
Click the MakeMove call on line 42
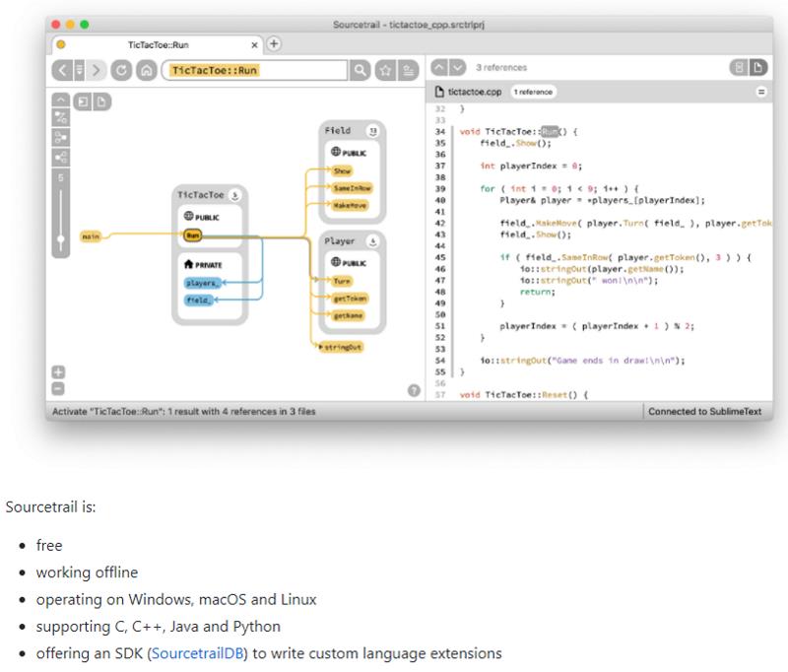(x=557, y=223)
